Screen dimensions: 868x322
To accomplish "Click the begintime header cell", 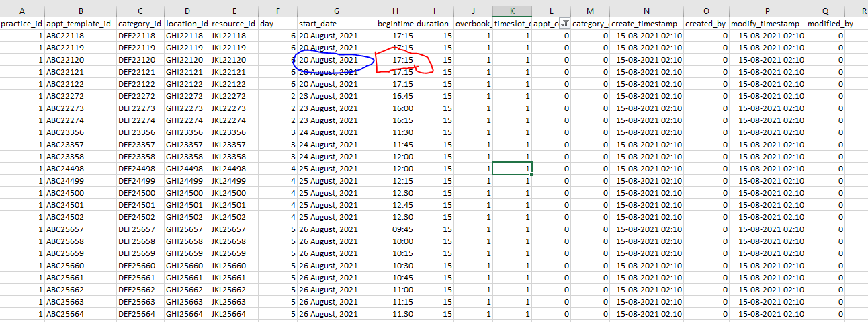I will click(395, 24).
